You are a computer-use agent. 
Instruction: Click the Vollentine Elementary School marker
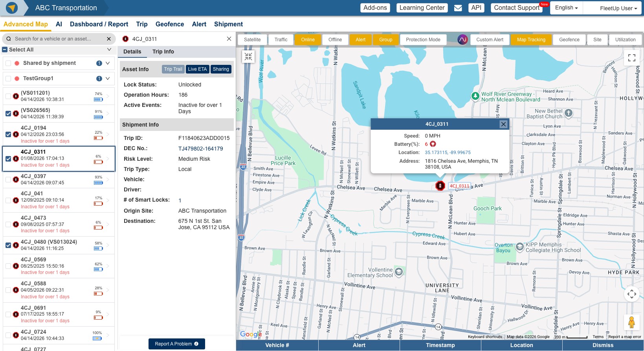(399, 272)
